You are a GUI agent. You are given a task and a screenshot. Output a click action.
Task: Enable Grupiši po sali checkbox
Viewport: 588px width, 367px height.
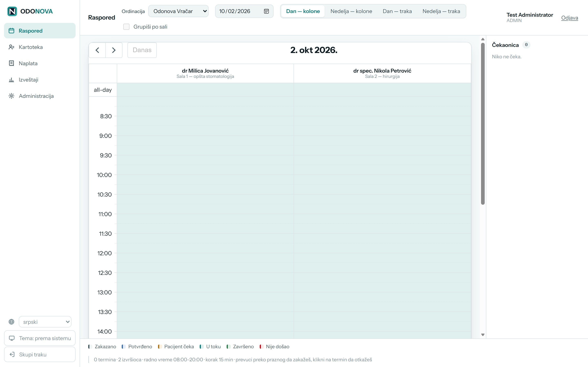coord(126,27)
